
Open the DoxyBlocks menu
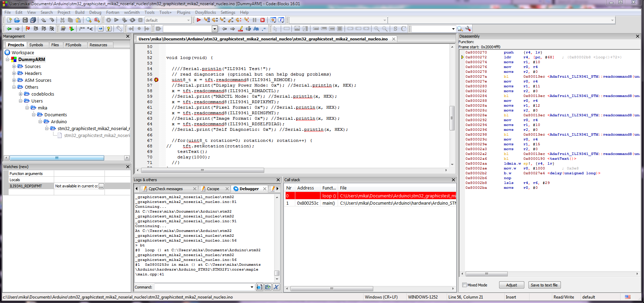(206, 12)
